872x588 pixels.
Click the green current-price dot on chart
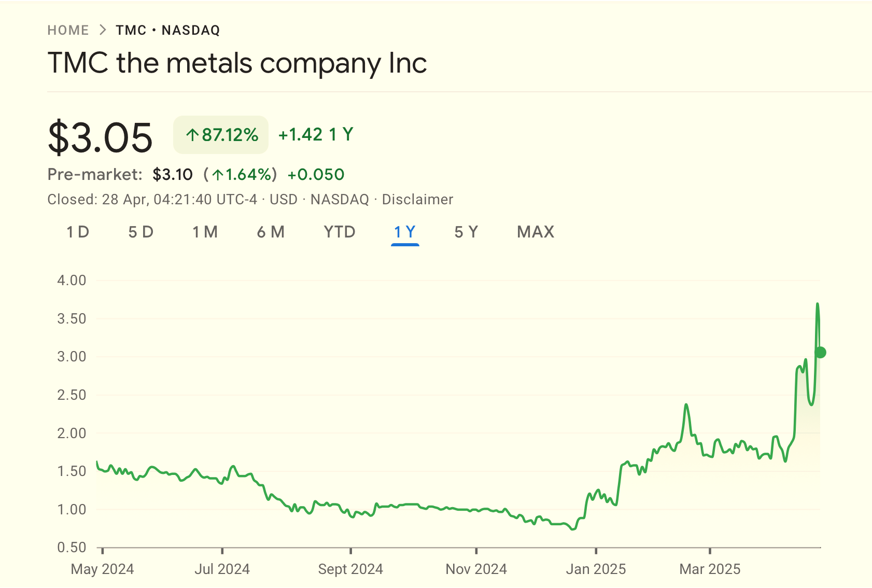tap(820, 353)
